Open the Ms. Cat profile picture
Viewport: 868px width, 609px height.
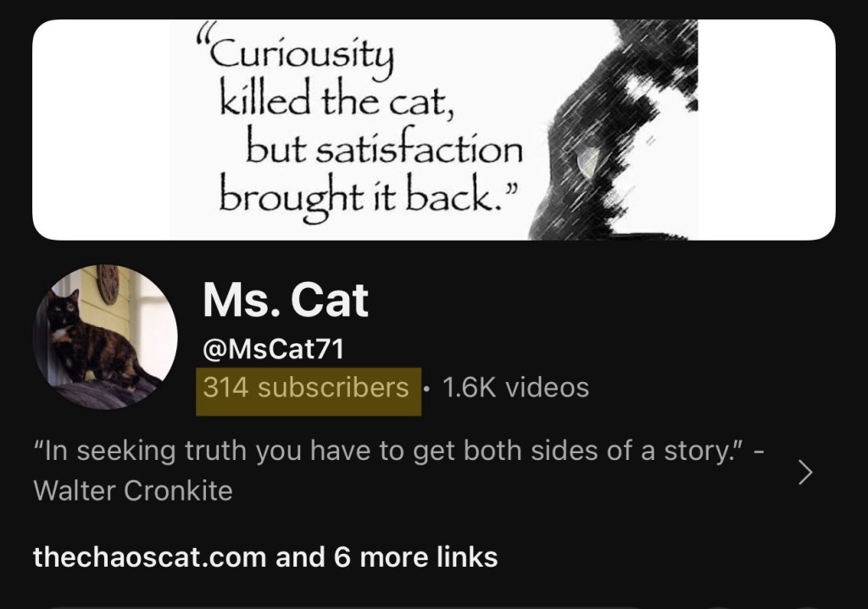click(x=105, y=336)
